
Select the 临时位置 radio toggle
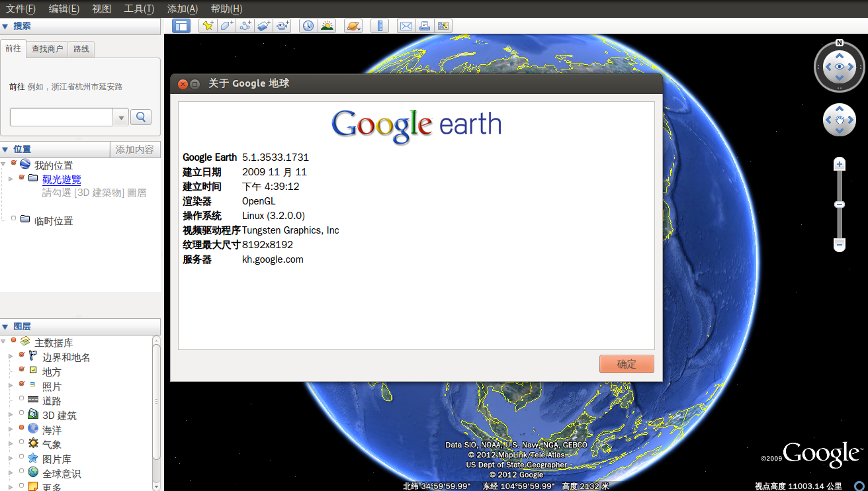pyautogui.click(x=14, y=218)
